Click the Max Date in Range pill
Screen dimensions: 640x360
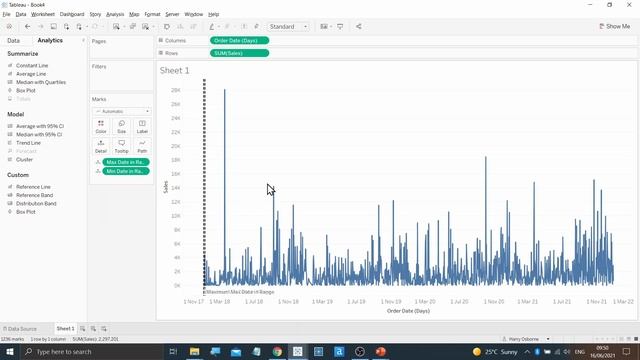point(126,162)
